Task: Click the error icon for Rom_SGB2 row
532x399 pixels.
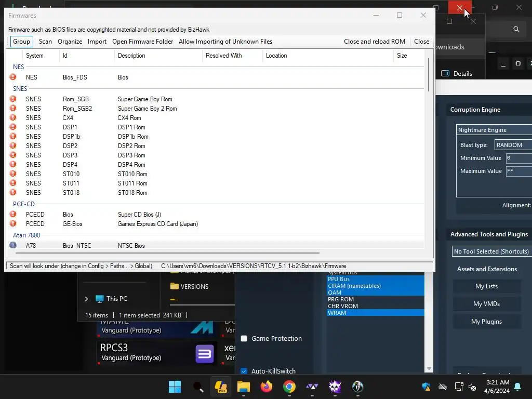Action: point(13,108)
